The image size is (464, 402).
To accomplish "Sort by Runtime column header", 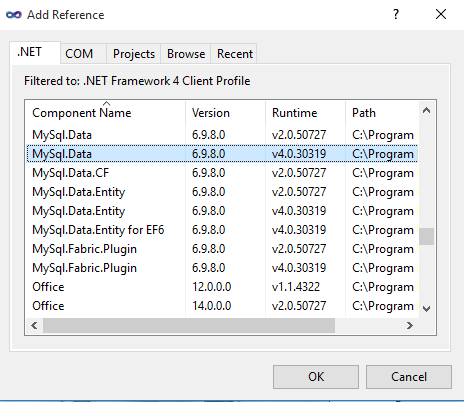I will pos(305,113).
